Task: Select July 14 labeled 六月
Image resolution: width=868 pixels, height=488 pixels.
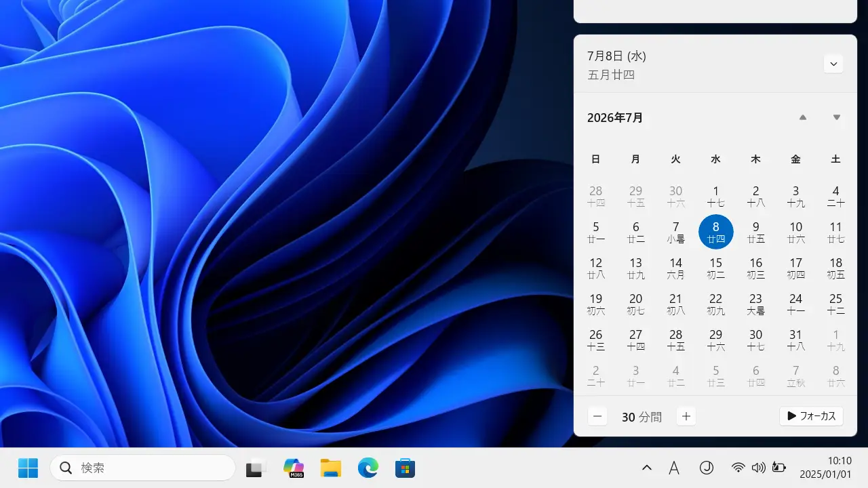Action: [676, 268]
